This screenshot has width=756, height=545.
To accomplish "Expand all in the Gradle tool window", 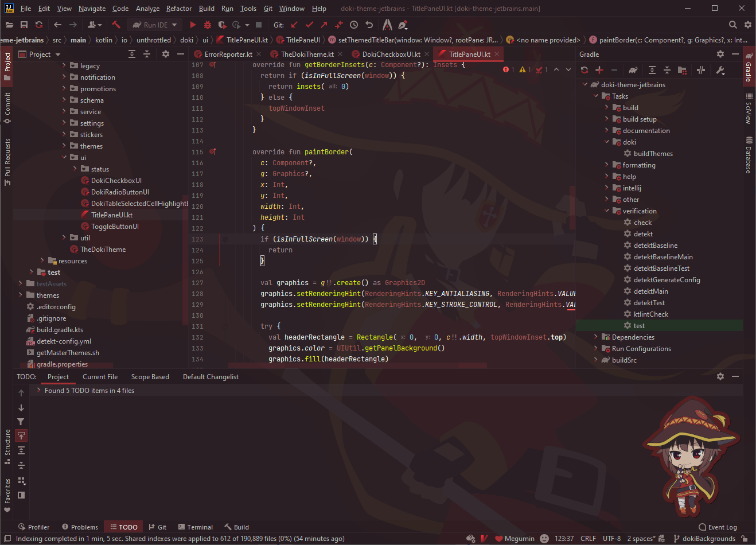I will 652,70.
